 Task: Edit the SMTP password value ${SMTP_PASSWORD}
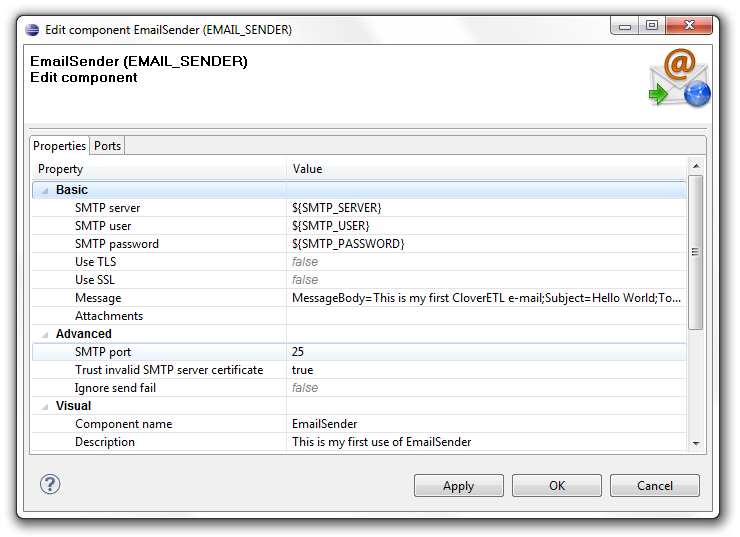[x=486, y=243]
